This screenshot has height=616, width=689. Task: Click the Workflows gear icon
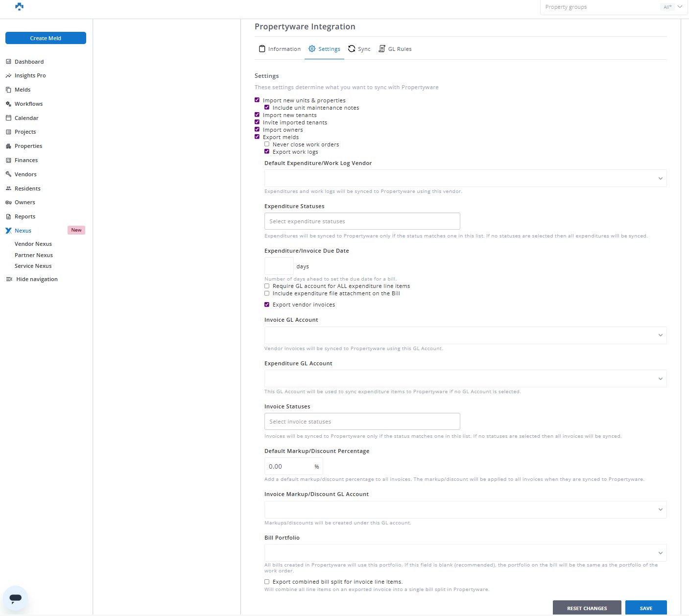point(8,104)
